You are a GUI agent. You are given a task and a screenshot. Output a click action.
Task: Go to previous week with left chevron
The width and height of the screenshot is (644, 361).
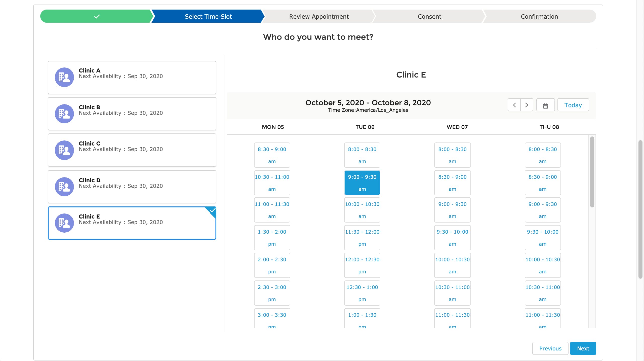514,105
